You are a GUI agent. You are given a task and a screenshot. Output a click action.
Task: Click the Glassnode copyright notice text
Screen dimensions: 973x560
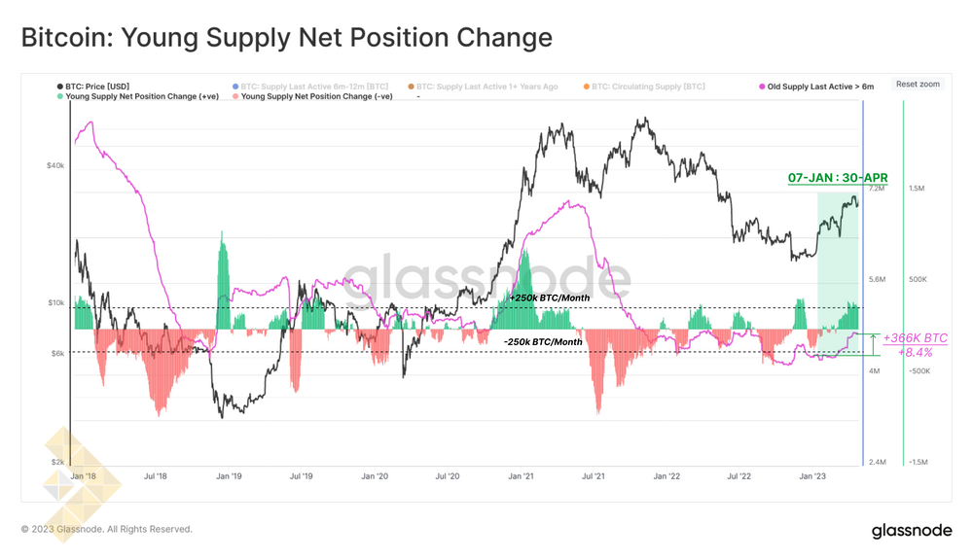click(x=107, y=530)
